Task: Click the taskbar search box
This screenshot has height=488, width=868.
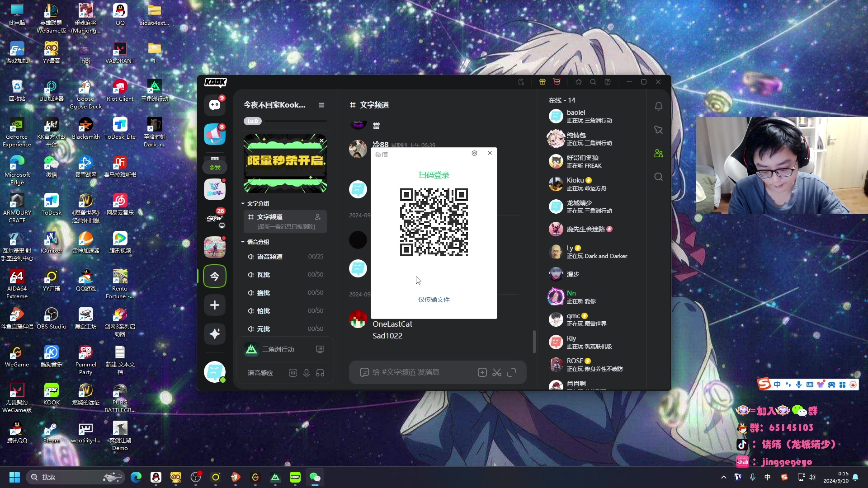Action: click(x=76, y=477)
